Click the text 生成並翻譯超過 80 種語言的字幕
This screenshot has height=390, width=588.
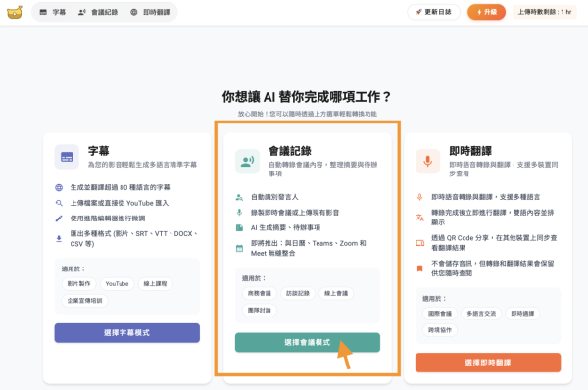(x=120, y=187)
